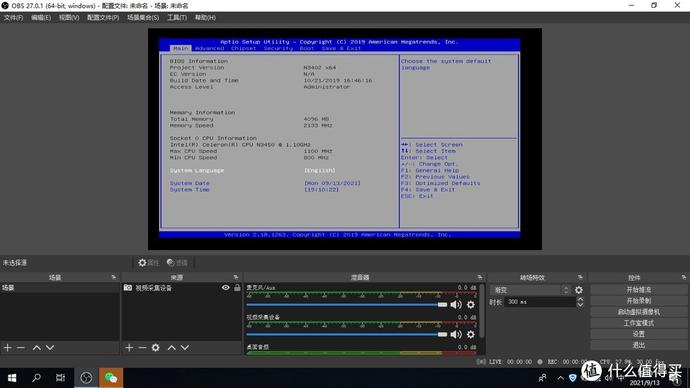Click the 开始推流 start streaming button
The height and width of the screenshot is (388, 690).
point(639,290)
